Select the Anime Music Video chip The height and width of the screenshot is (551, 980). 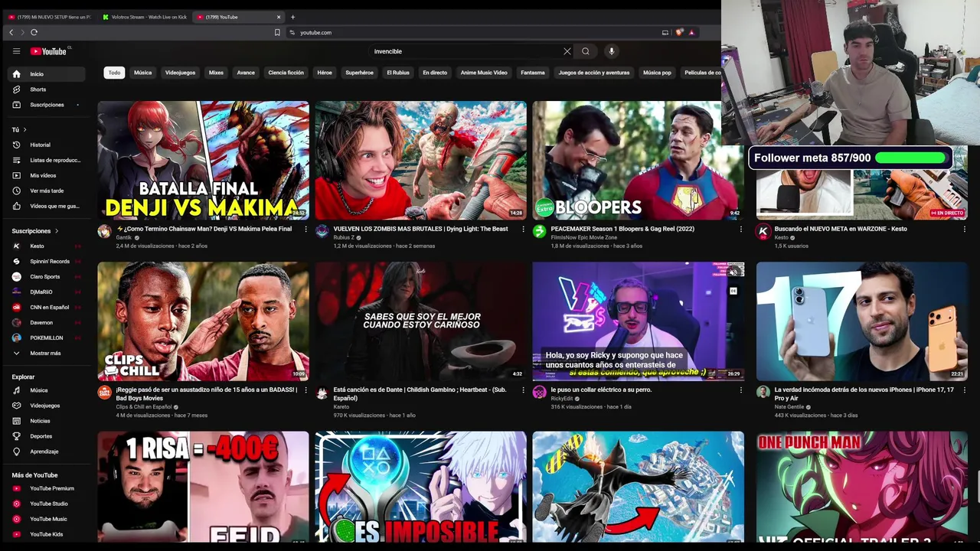click(x=484, y=73)
